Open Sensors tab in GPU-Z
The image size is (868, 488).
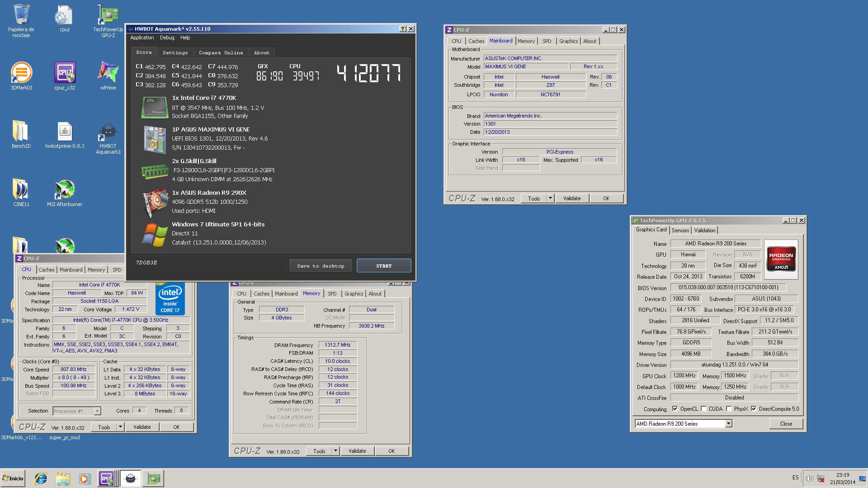click(680, 230)
